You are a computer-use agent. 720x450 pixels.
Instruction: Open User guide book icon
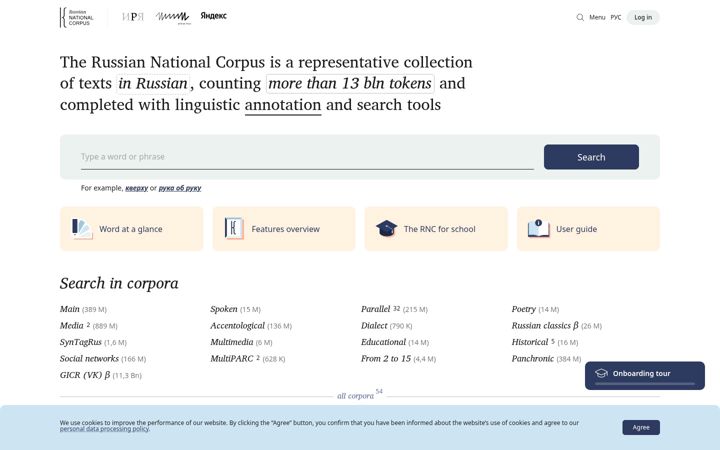tap(539, 228)
